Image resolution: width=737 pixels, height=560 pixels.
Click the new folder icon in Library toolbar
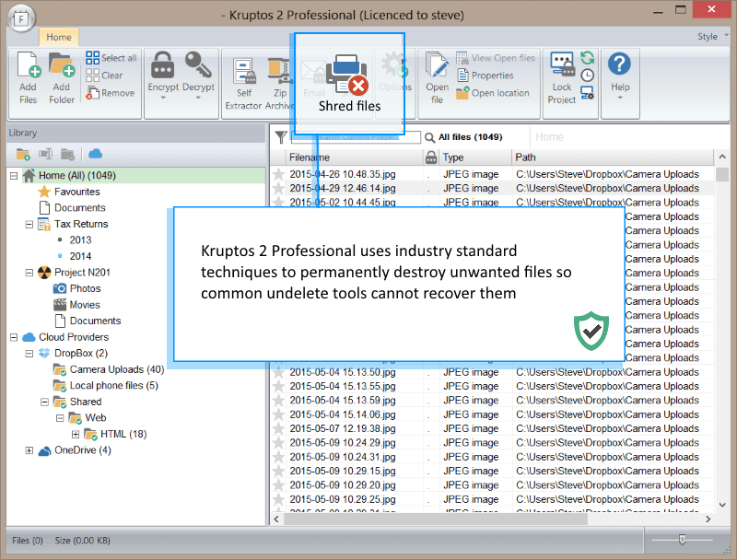(23, 154)
